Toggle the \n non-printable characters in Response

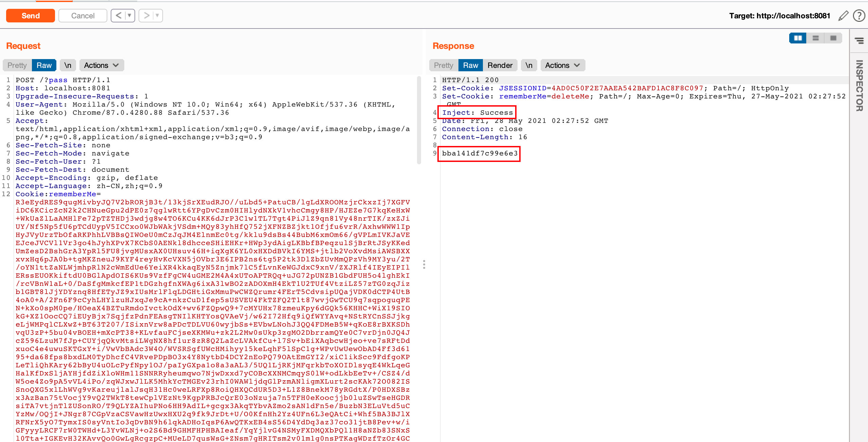tap(529, 65)
